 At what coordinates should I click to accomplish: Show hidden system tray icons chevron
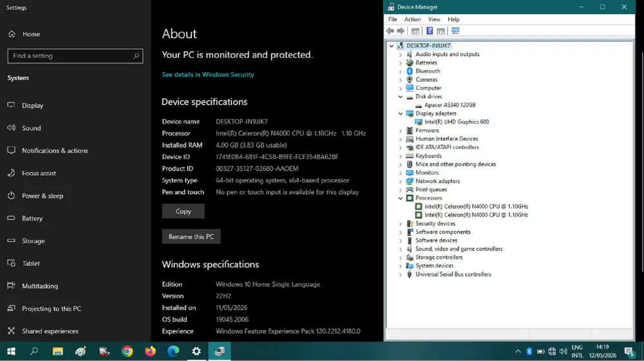pyautogui.click(x=518, y=351)
